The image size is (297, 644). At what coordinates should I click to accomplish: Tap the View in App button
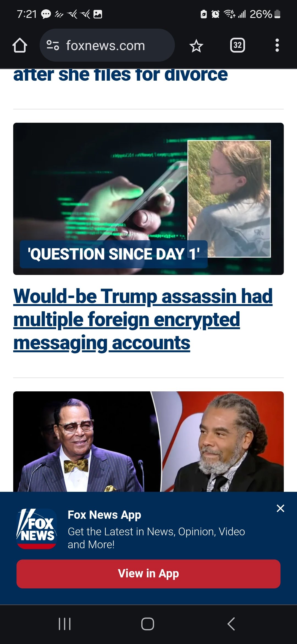click(148, 574)
